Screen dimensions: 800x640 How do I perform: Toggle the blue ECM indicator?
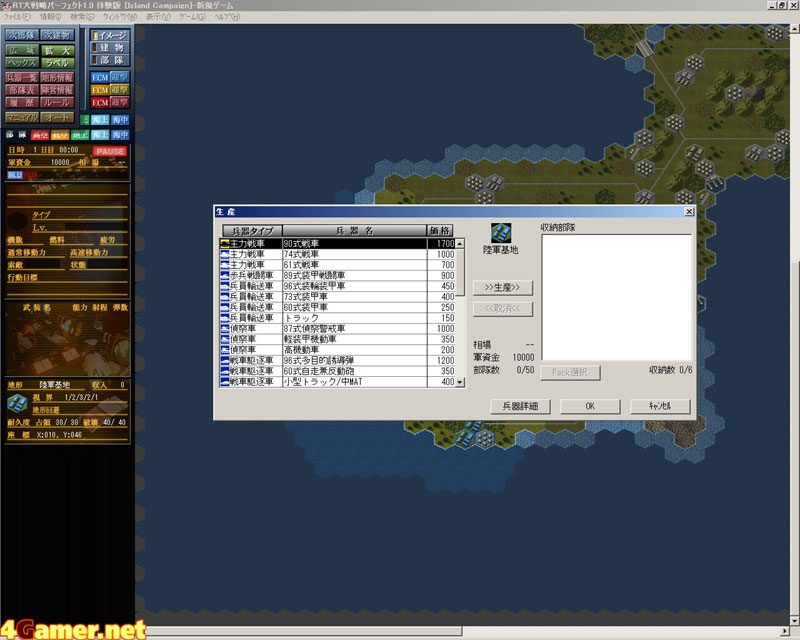click(x=100, y=78)
